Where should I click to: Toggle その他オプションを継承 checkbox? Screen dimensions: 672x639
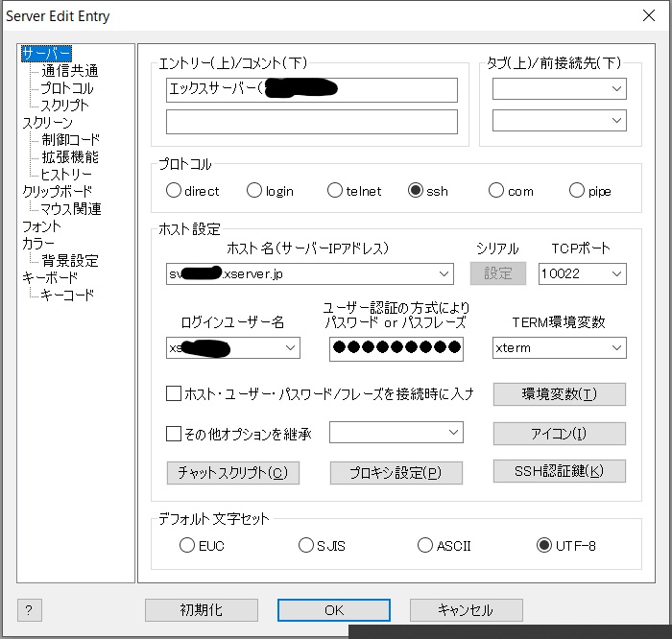(x=174, y=434)
